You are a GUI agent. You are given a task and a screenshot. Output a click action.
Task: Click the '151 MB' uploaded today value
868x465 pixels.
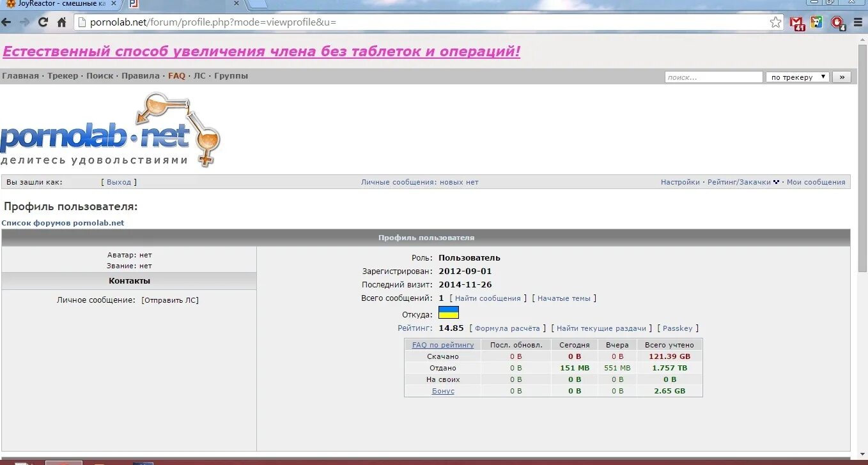[x=575, y=368]
